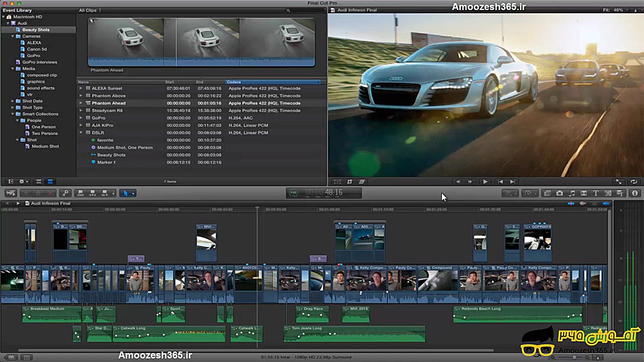Sort the clip list by End column
The width and height of the screenshot is (644, 362).
(x=210, y=82)
